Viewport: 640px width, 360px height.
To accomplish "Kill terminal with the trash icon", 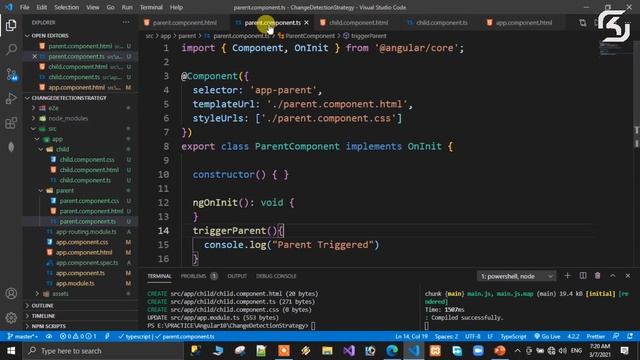I will tap(598, 276).
